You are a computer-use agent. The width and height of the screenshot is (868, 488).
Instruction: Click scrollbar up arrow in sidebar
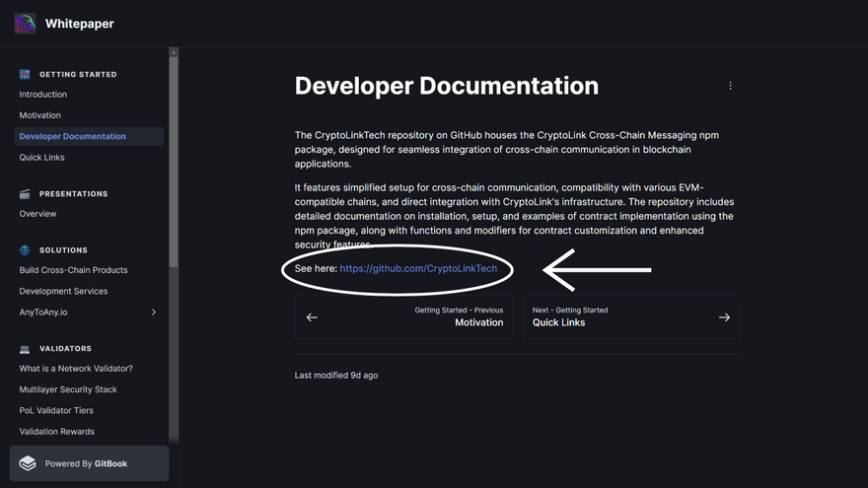(174, 52)
